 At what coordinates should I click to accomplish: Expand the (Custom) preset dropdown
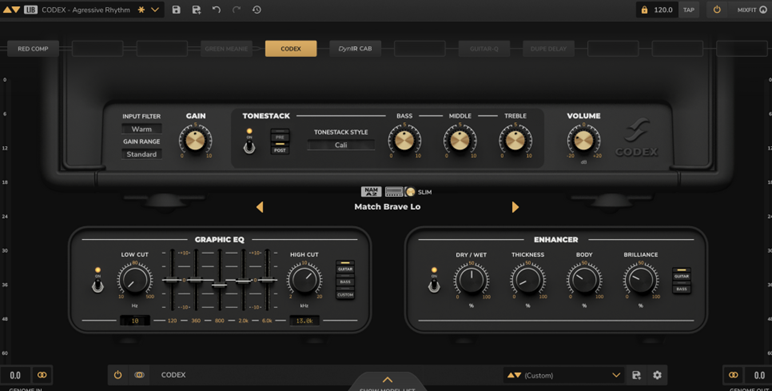[563, 375]
